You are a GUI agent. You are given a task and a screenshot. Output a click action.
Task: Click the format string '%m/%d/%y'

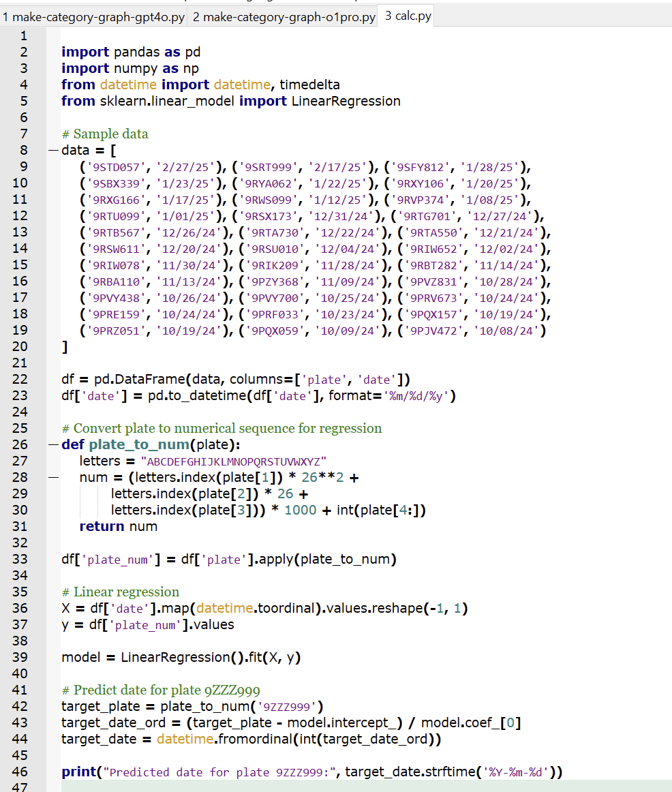coord(416,396)
